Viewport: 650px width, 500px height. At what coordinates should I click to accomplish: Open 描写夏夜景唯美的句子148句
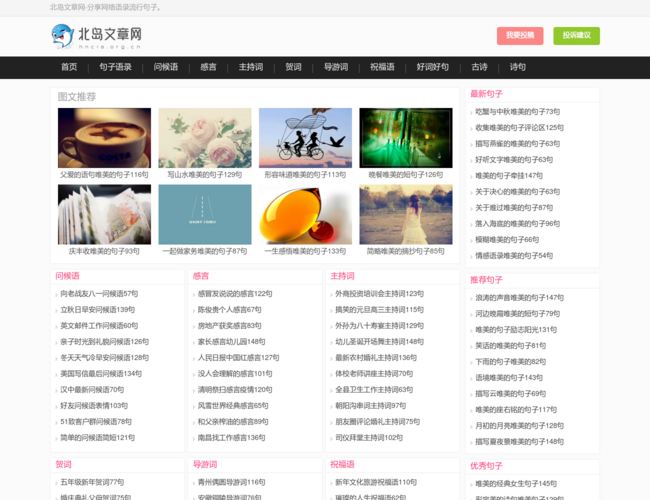tap(519, 442)
